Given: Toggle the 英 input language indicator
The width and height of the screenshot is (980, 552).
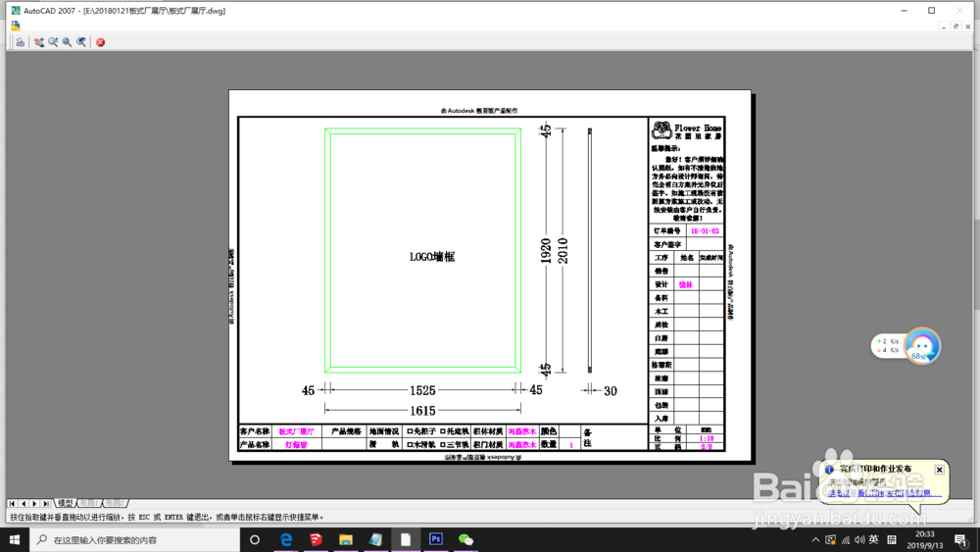Looking at the screenshot, I should [x=874, y=540].
